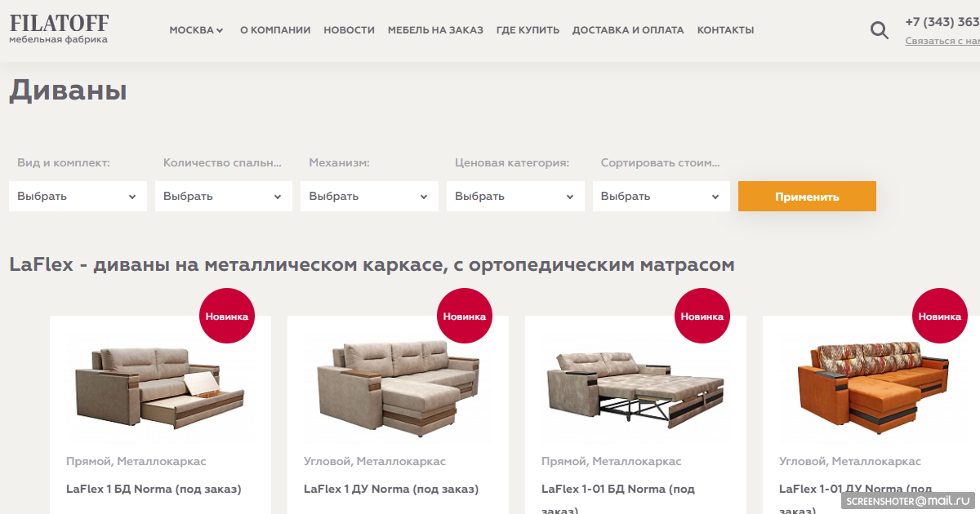
Task: Open the site search magnifier icon
Action: click(x=879, y=31)
